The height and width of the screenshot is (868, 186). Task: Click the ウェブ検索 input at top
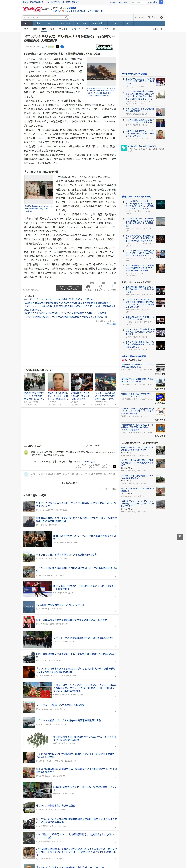coord(139,2)
